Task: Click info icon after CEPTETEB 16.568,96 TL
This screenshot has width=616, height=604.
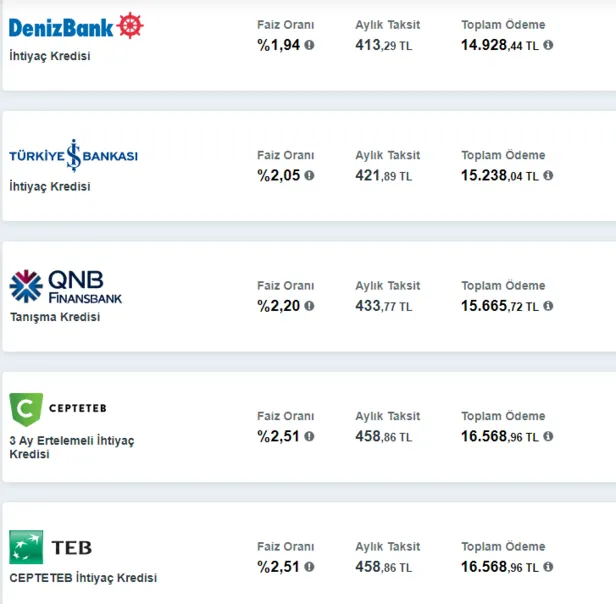Action: pyautogui.click(x=548, y=436)
